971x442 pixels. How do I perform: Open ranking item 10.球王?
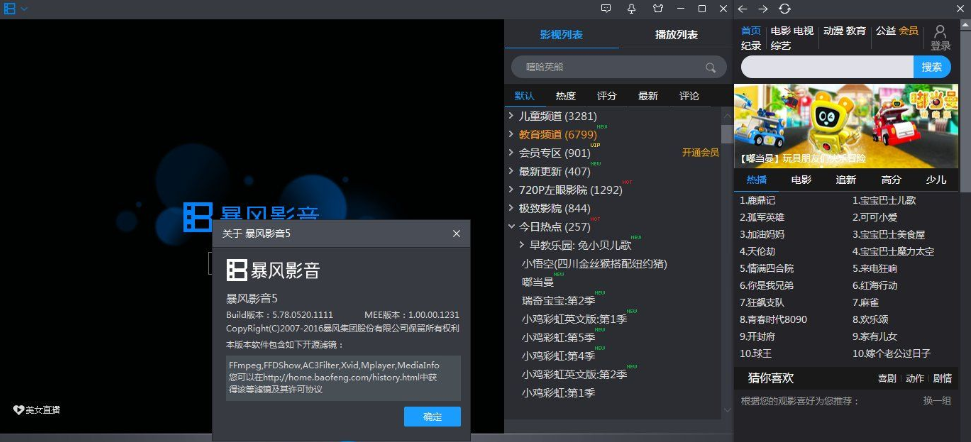pyautogui.click(x=755, y=353)
